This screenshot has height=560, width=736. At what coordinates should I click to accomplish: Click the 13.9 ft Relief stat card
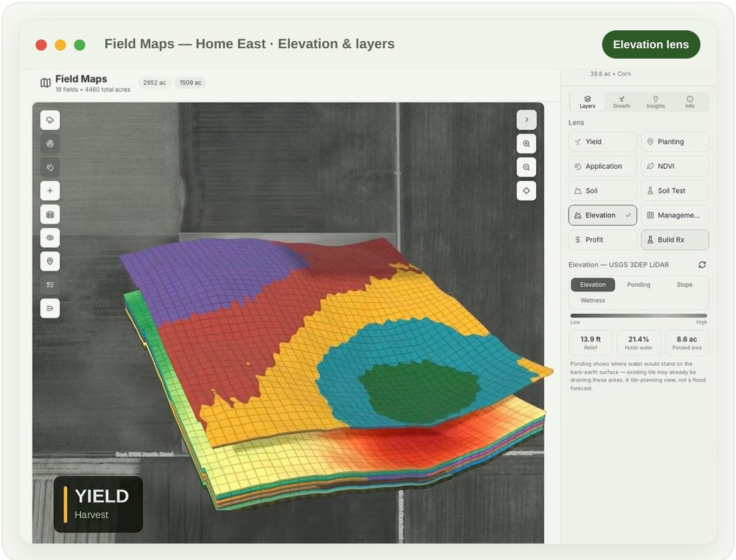click(x=591, y=342)
